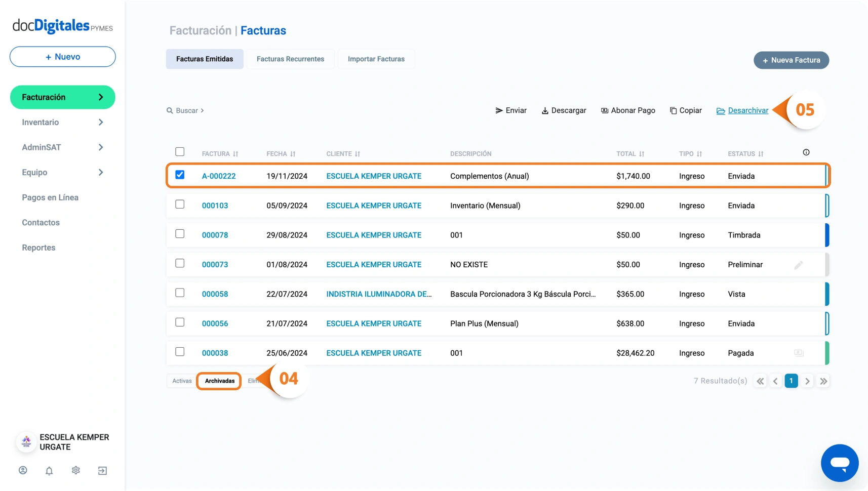The height and width of the screenshot is (491, 868).
Task: Click the Timbrada status on invoice 000078
Action: tap(744, 235)
